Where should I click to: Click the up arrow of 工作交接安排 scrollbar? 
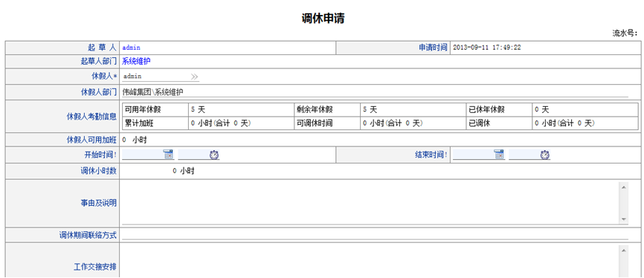[623, 250]
